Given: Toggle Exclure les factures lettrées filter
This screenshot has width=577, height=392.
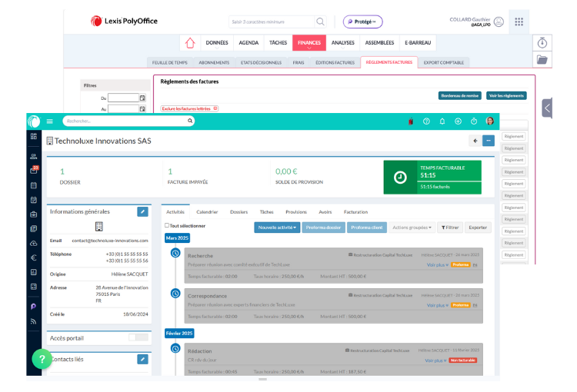Looking at the screenshot, I should pos(189,108).
